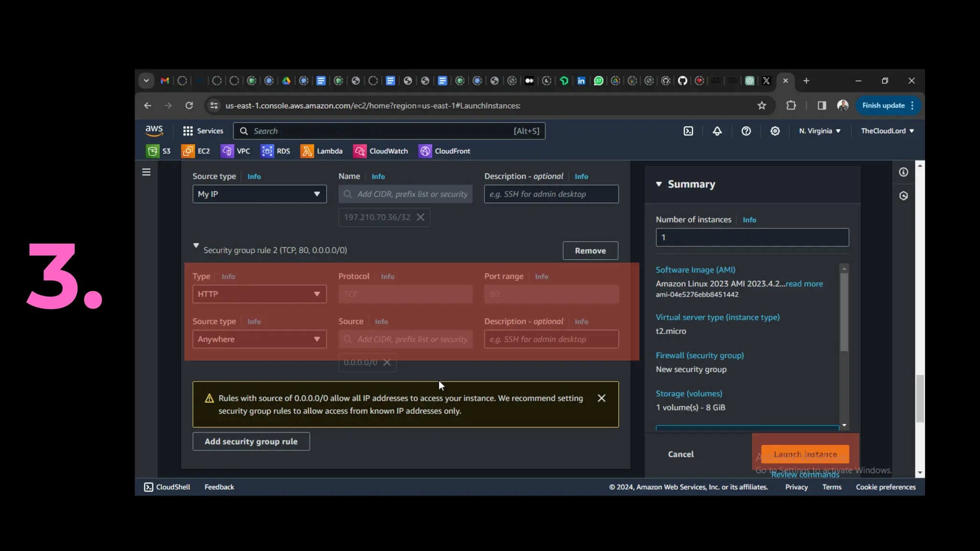Open the Lambda shortcut in favorites bar
The height and width of the screenshot is (551, 980).
click(x=322, y=151)
